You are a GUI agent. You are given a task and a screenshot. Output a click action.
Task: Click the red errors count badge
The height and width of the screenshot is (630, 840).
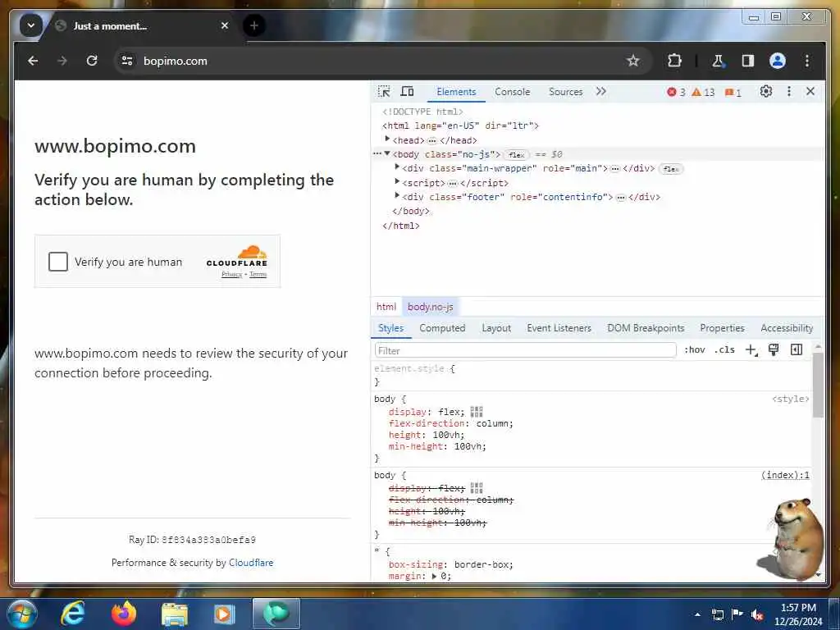676,92
